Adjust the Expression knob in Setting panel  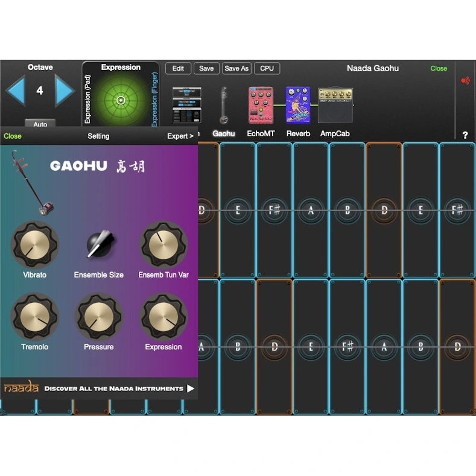coord(163,316)
